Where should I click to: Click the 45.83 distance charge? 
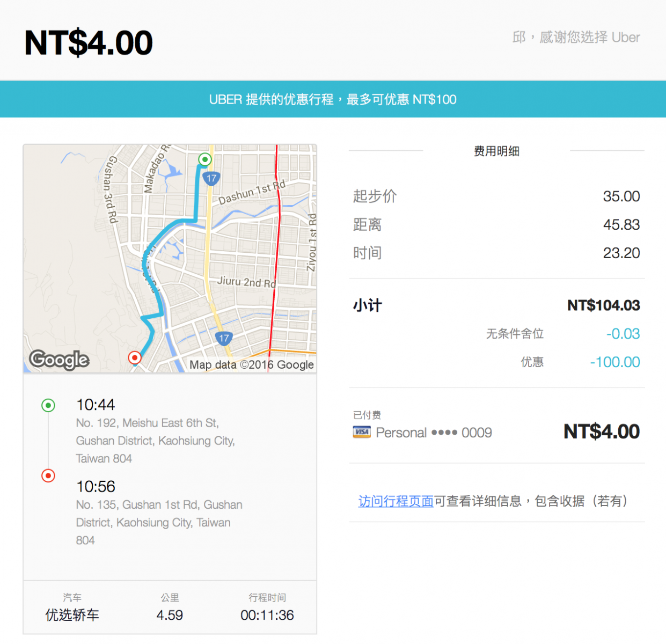(x=621, y=225)
